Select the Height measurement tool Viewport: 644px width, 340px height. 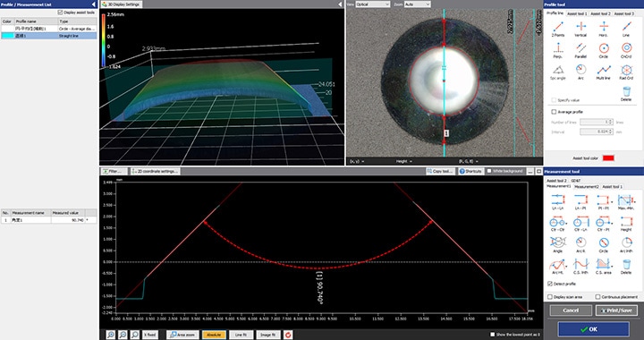point(626,224)
